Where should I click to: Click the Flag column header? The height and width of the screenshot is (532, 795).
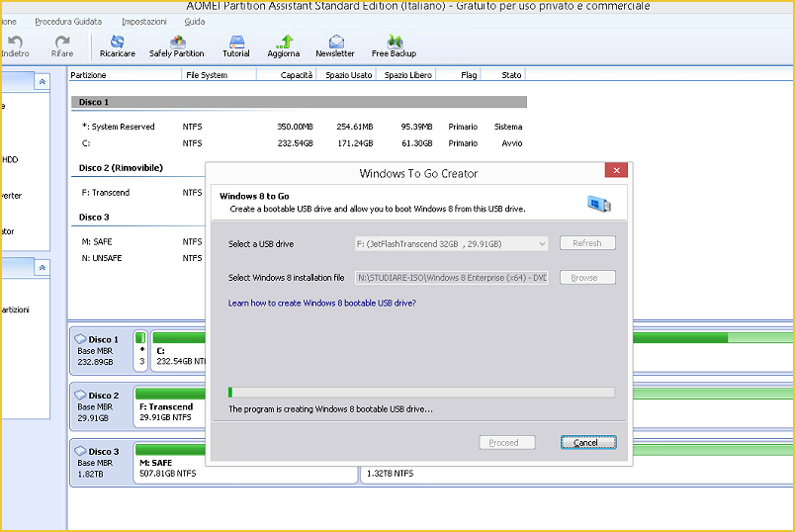pyautogui.click(x=459, y=75)
